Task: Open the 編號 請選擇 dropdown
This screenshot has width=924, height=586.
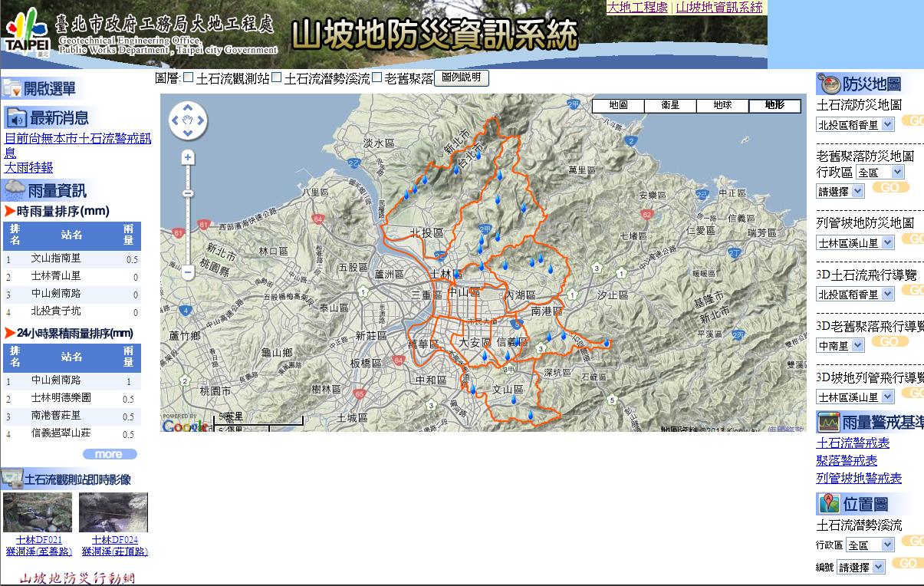Action: (860, 567)
